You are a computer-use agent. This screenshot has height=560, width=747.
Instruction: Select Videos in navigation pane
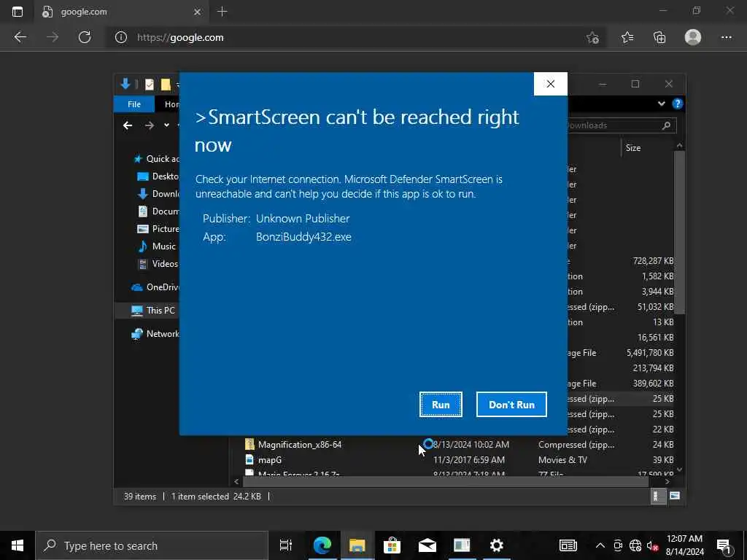[x=158, y=264]
